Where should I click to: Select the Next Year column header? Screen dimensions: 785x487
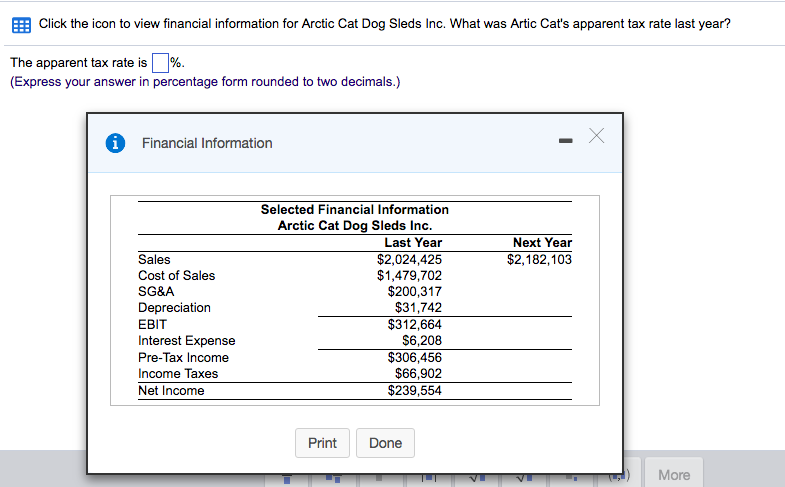pyautogui.click(x=542, y=242)
